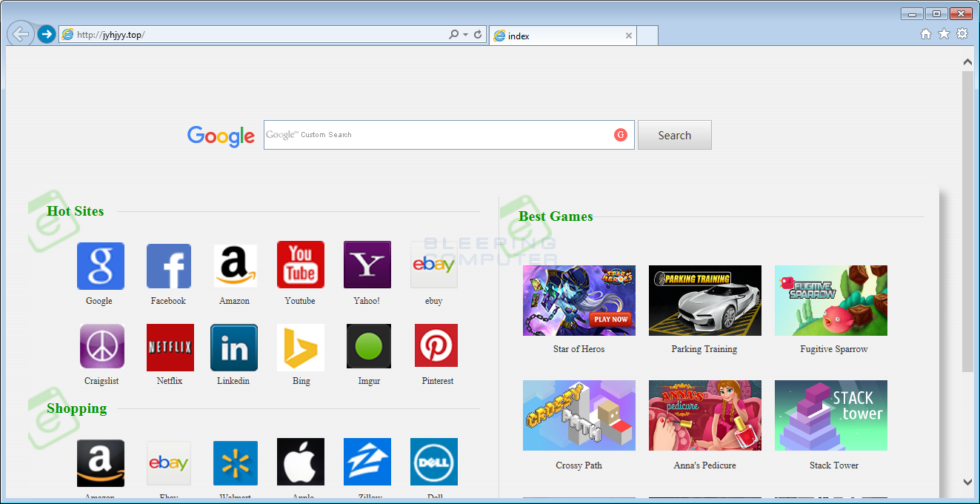Click the Parking Training text link
The image size is (980, 504).
704,349
